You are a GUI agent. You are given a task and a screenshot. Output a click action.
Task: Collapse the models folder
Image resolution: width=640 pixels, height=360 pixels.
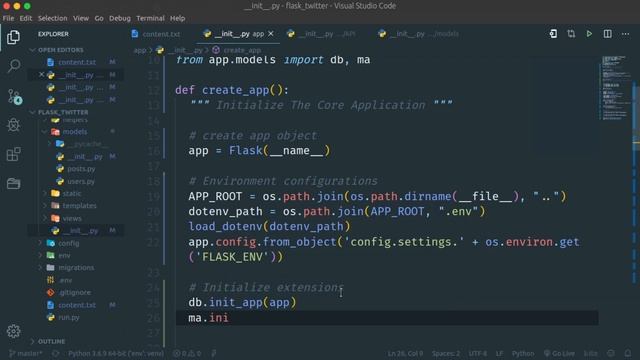click(74, 131)
